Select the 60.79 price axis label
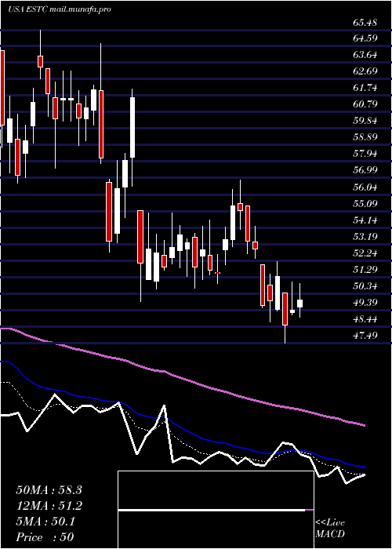392x549 pixels. pos(365,104)
